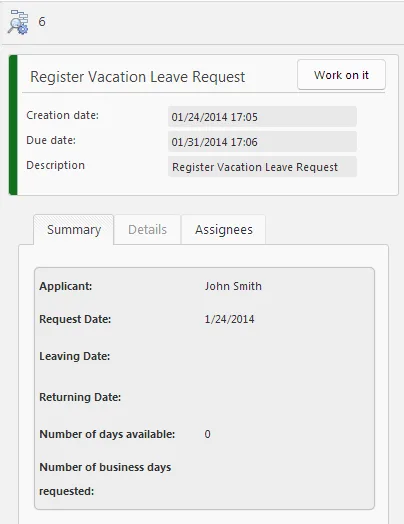Click the Description value field

tap(262, 167)
